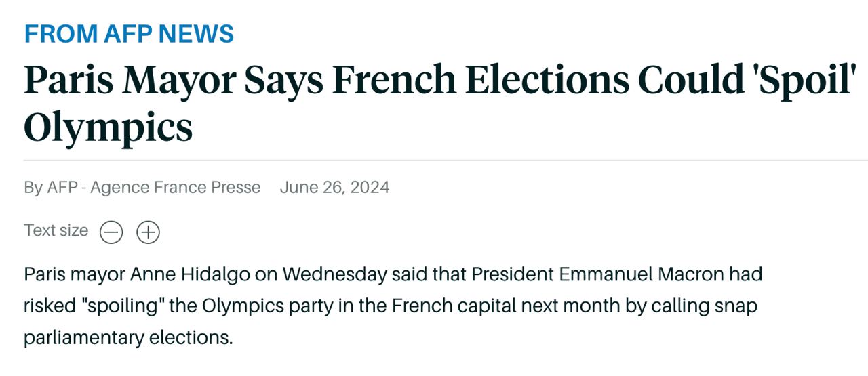Image resolution: width=868 pixels, height=376 pixels.
Task: Click the AFP - Agence France Presse byline
Action: coord(153,188)
